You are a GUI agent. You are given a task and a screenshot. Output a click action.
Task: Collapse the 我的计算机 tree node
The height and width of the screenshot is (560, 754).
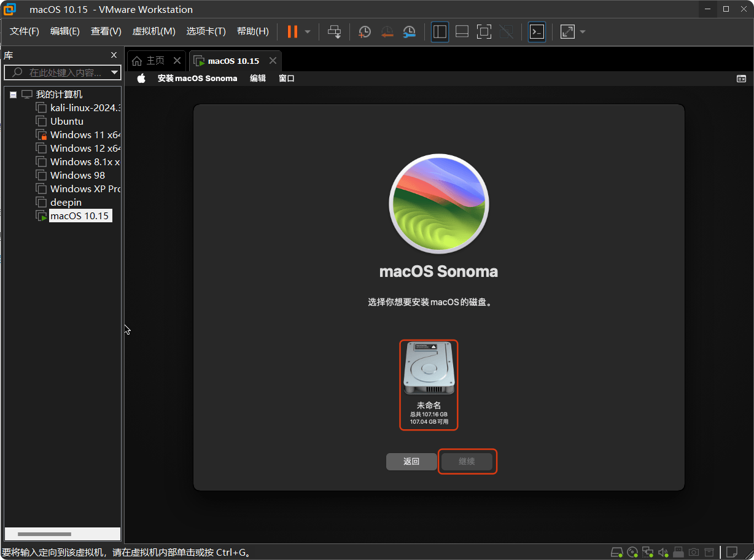point(14,95)
